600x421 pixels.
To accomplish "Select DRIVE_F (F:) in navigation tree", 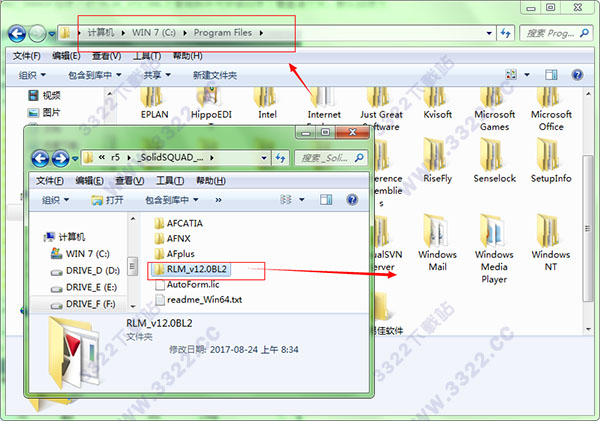I will (x=83, y=304).
